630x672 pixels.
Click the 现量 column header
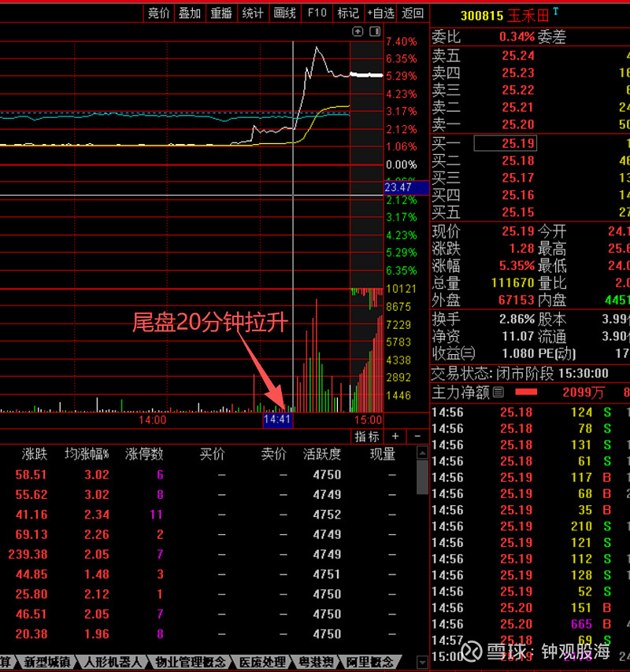click(383, 454)
